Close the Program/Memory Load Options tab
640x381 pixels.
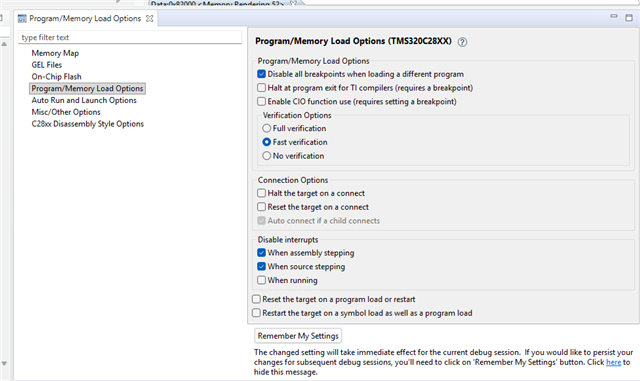click(150, 19)
